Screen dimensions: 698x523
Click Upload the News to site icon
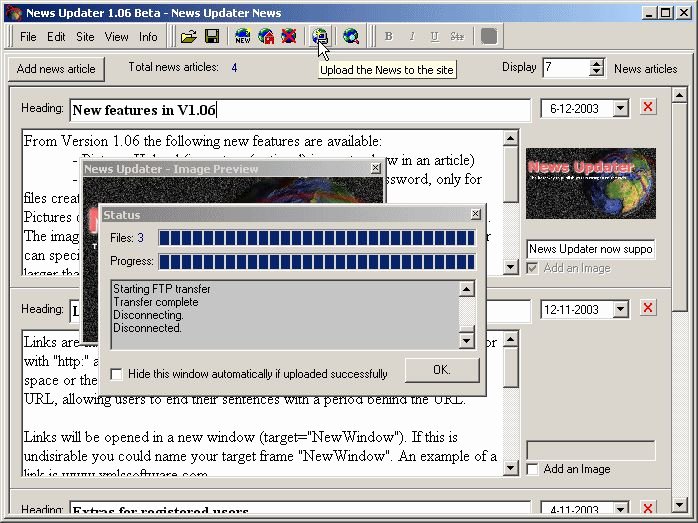320,36
